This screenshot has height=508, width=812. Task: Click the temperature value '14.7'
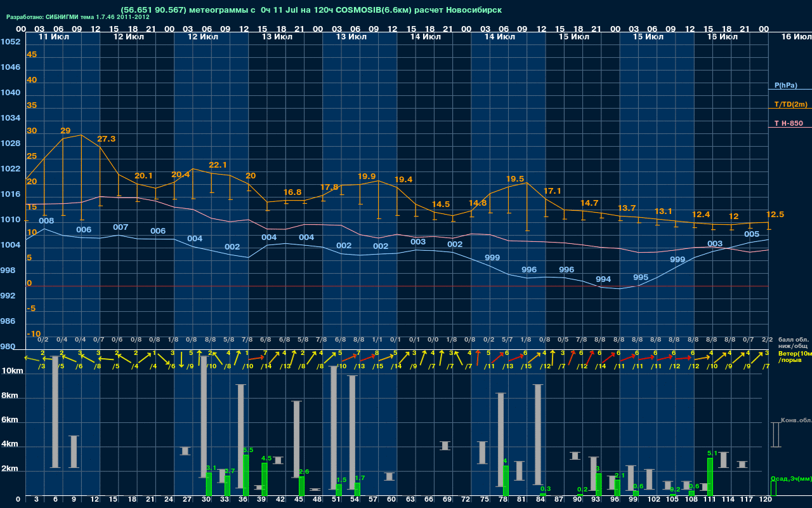pos(589,203)
